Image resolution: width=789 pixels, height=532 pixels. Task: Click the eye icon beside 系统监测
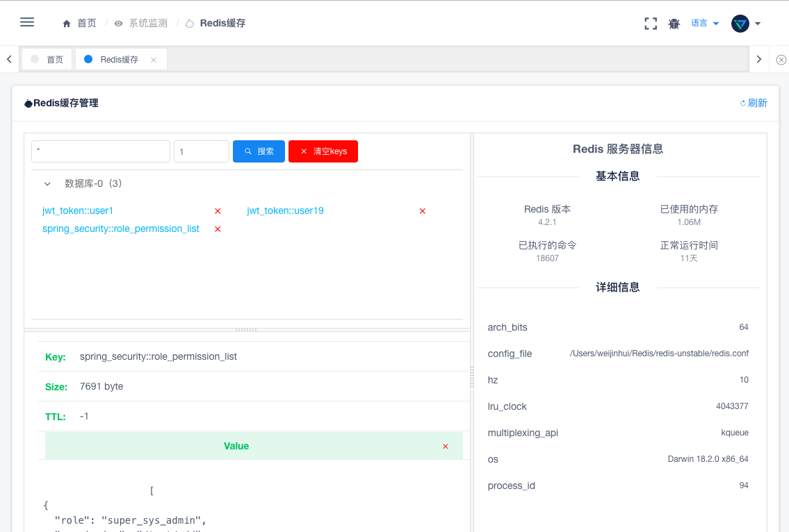coord(118,24)
